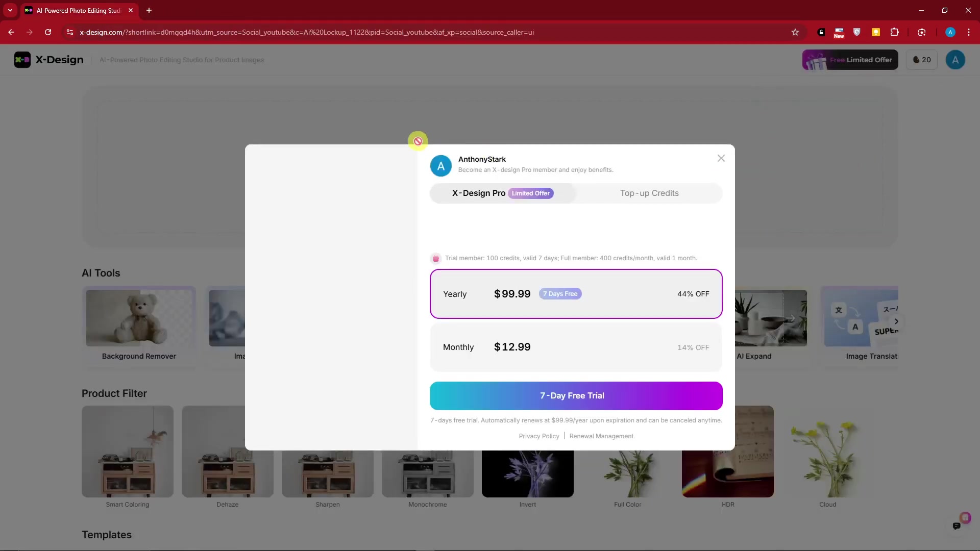Screen dimensions: 980x551
Task: Open the Renewal Management link
Action: coord(601,436)
